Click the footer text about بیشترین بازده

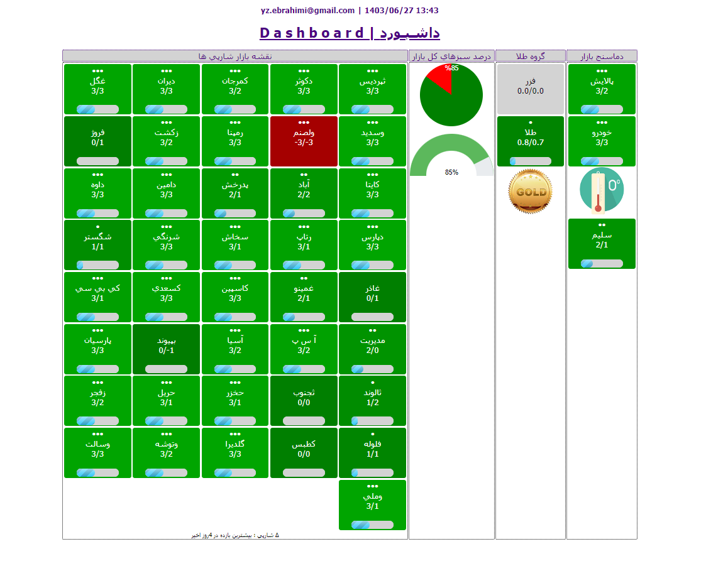(x=235, y=535)
